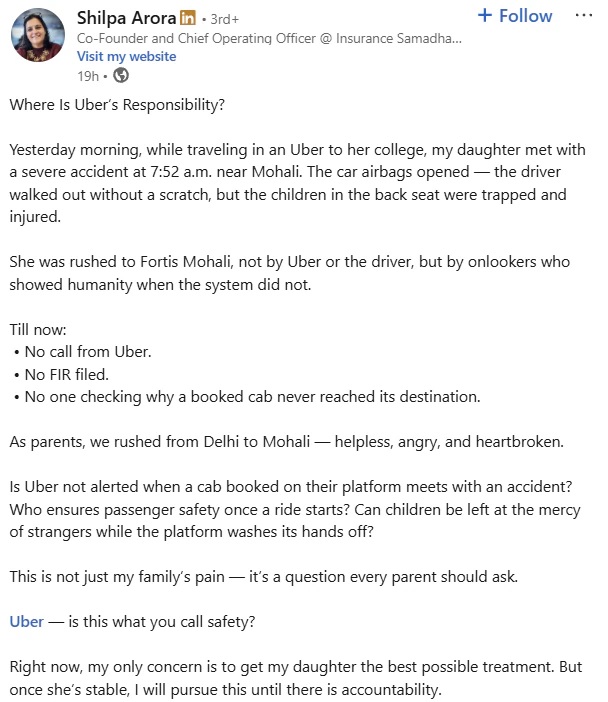
Task: Click the 19h post timestamp
Action: (88, 75)
